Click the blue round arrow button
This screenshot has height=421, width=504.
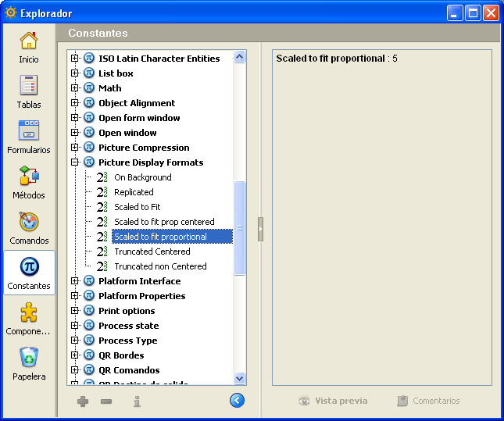point(238,401)
